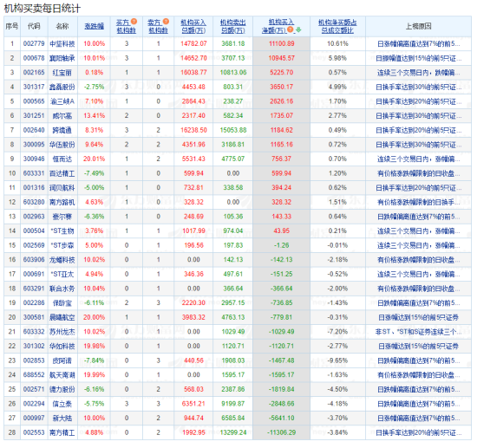Open stock code 002294 link
The image size is (477, 448).
click(34, 404)
